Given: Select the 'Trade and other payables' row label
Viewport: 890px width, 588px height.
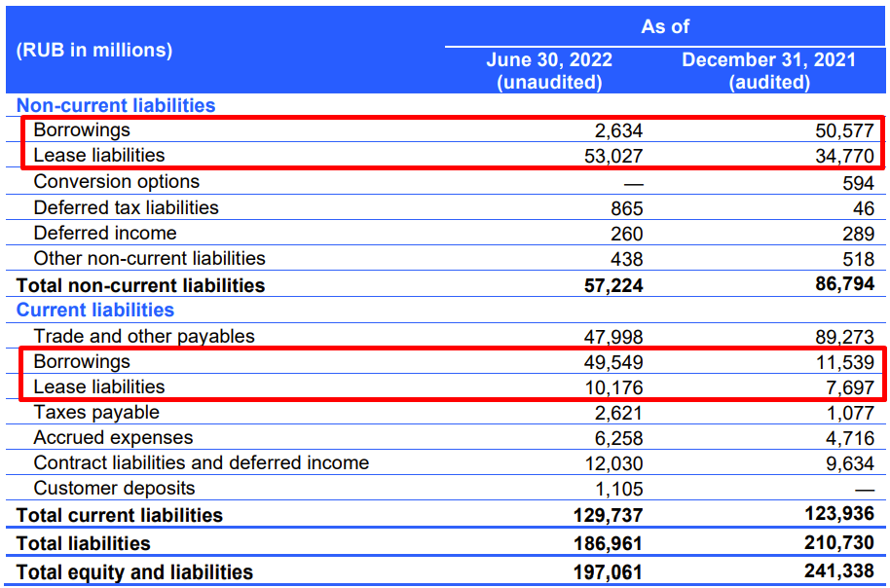Looking at the screenshot, I should 144,337.
